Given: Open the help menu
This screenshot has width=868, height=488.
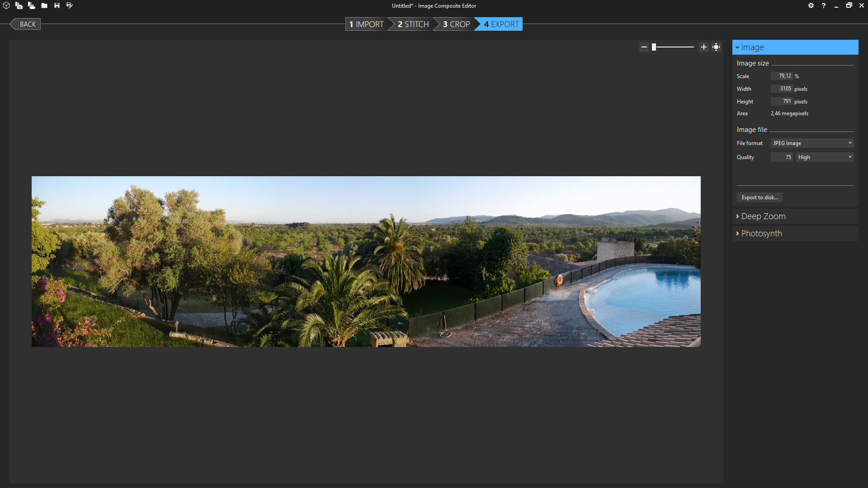Looking at the screenshot, I should coord(823,5).
